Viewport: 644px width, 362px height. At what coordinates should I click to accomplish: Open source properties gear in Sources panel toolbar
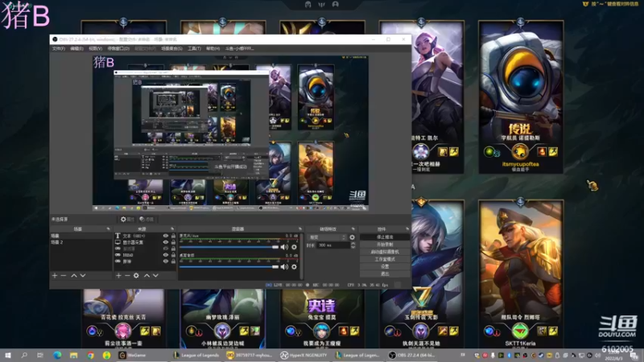pos(136,275)
